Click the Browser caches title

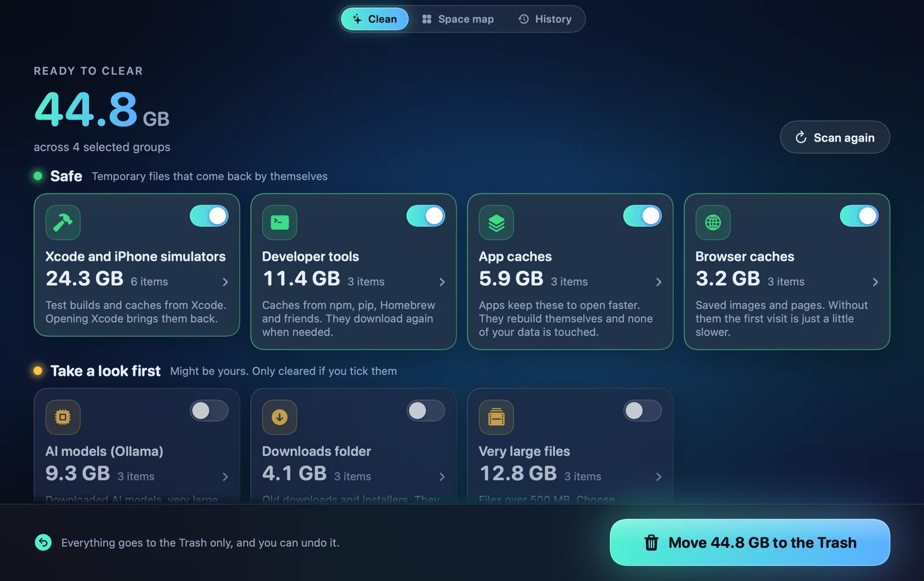click(x=744, y=256)
